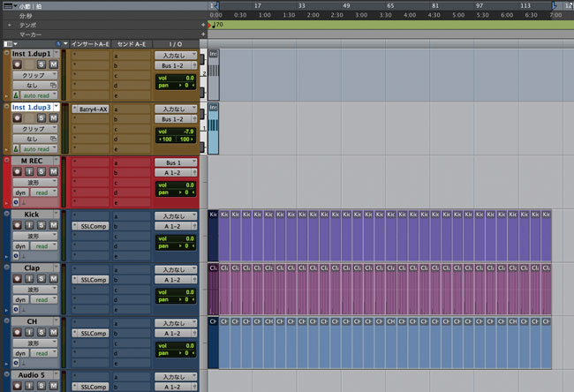The height and width of the screenshot is (392, 574).
Task: Mute the Inst 1.dup1 track
Action: coord(54,64)
